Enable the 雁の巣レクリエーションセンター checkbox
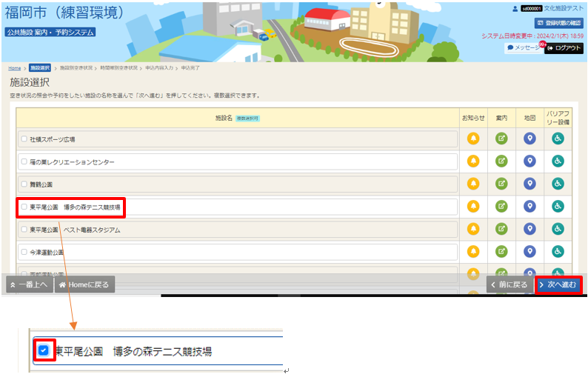The image size is (588, 380). tap(24, 161)
